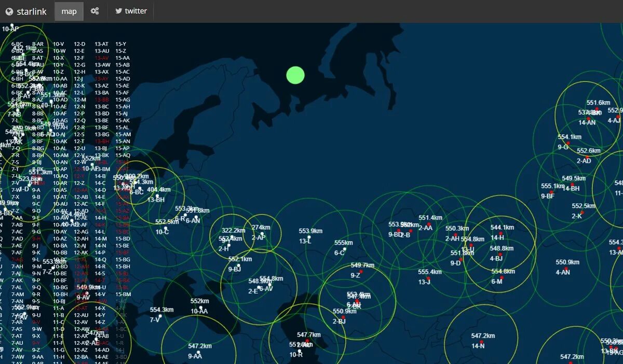The height and width of the screenshot is (364, 623).
Task: Select satellite 2-AD marker at 552.6km
Action: 588,157
